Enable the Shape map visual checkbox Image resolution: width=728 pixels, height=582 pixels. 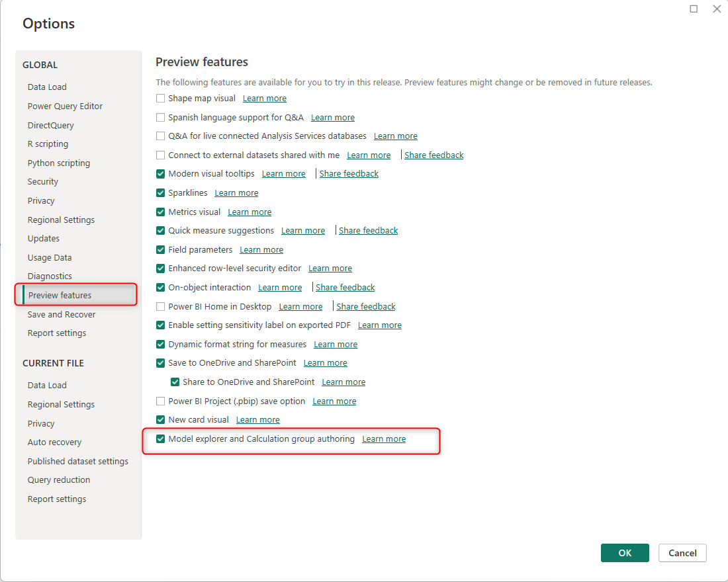160,99
